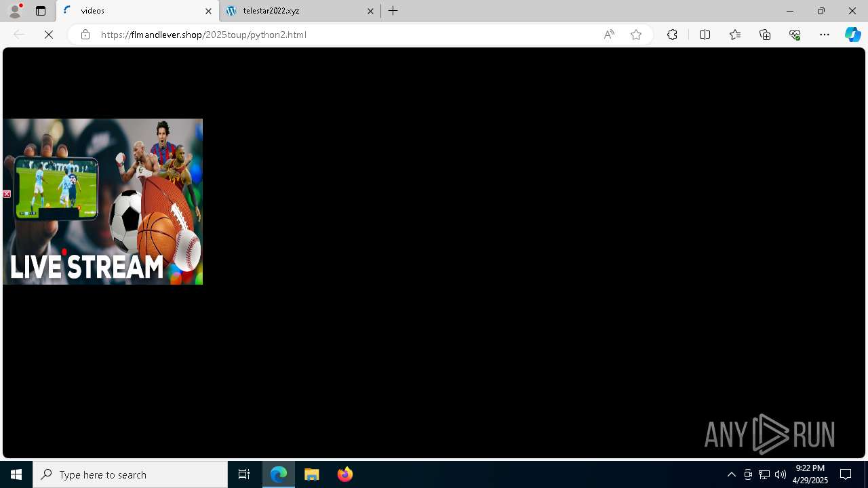Open Settings and more menu

(x=825, y=35)
